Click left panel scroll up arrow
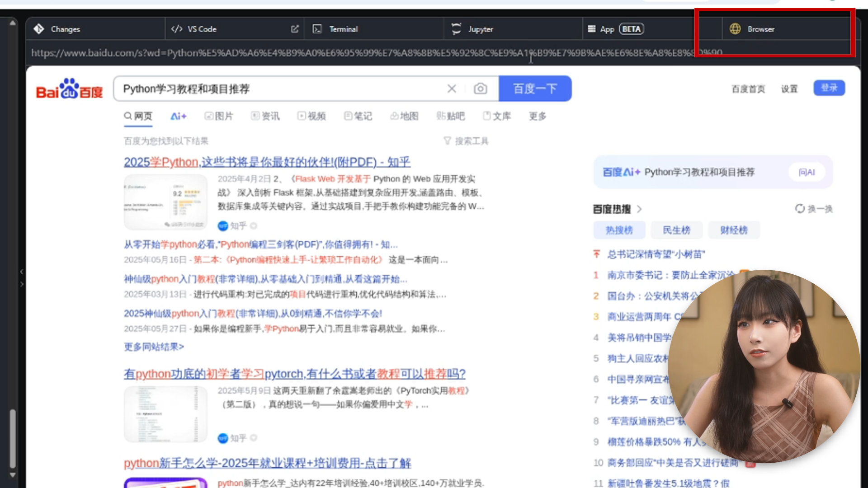Screen dimensions: 868x488 coord(13,23)
